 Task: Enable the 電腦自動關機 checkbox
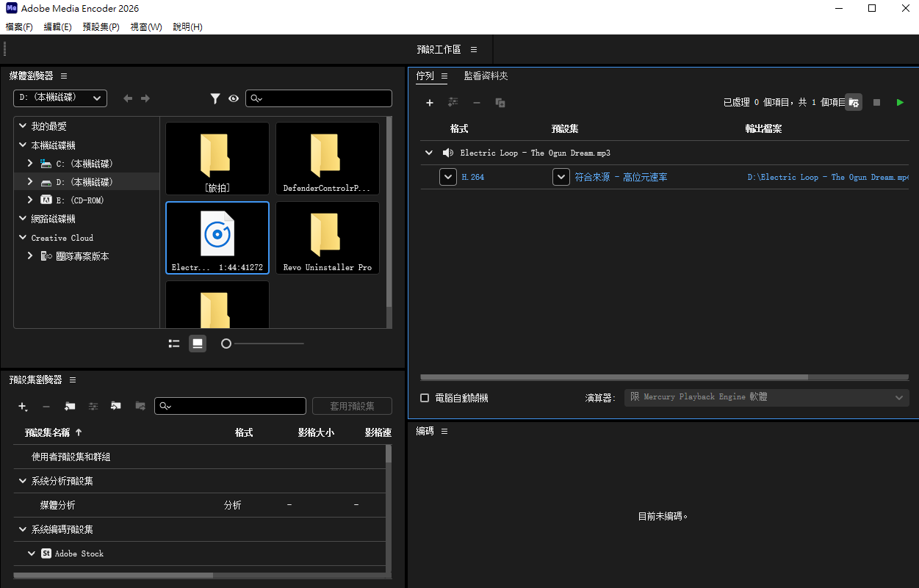click(425, 398)
